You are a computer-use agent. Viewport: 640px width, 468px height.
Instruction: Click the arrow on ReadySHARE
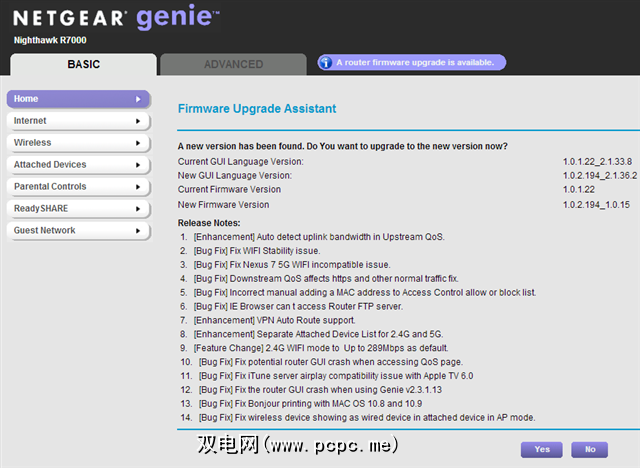click(138, 209)
